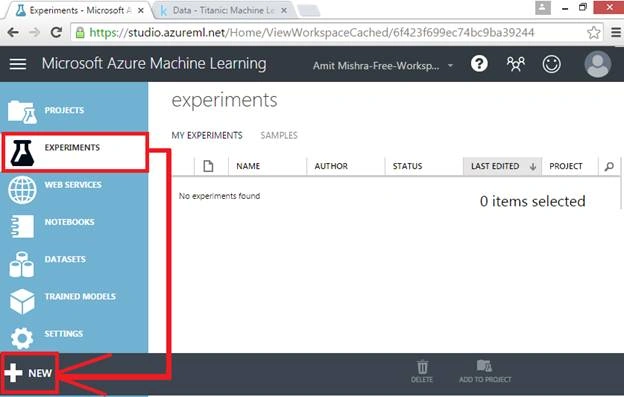Bookmark page with the star icon
Image resolution: width=624 pixels, height=397 pixels.
click(593, 33)
